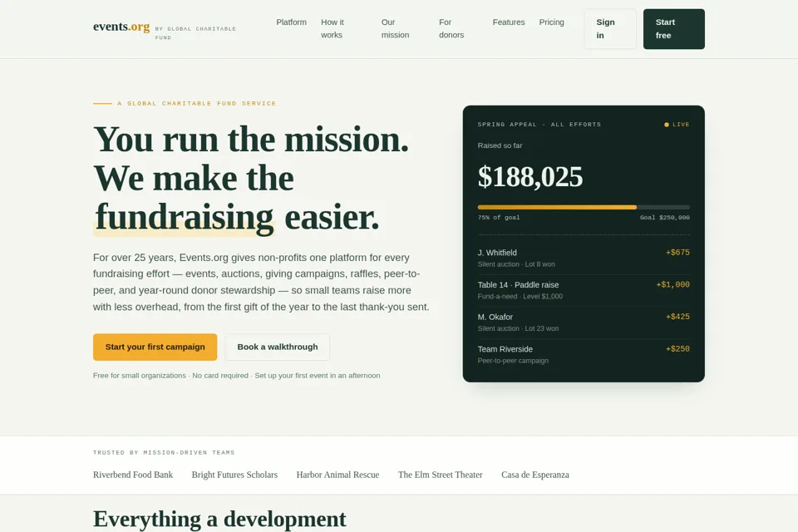Click the Goal $250,000 label

[665, 218]
